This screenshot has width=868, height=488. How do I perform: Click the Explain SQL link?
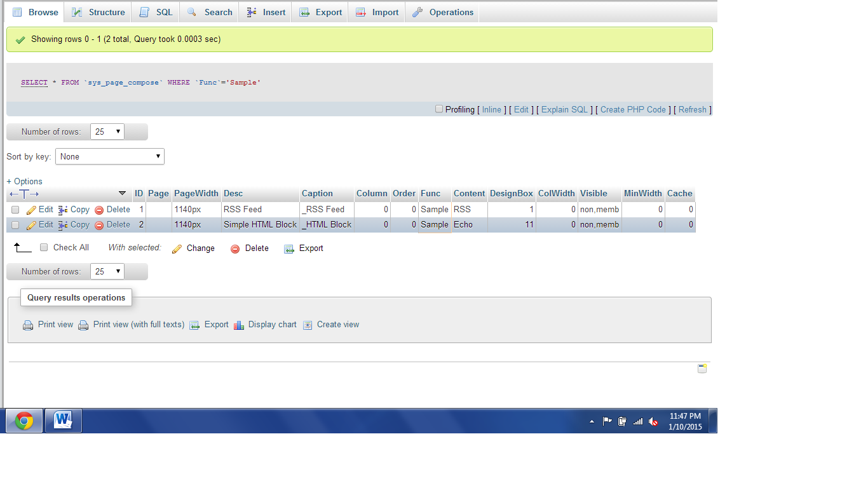(x=565, y=109)
